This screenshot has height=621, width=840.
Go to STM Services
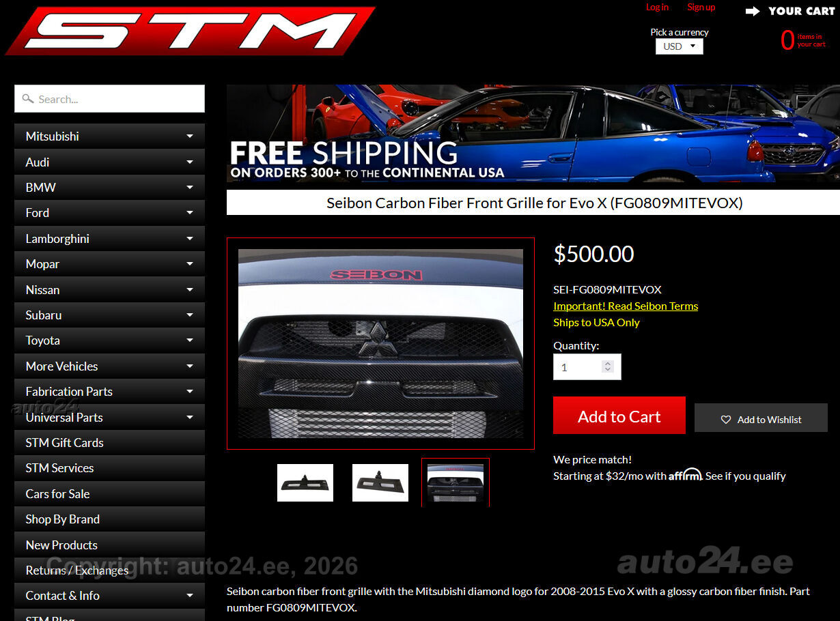[109, 468]
